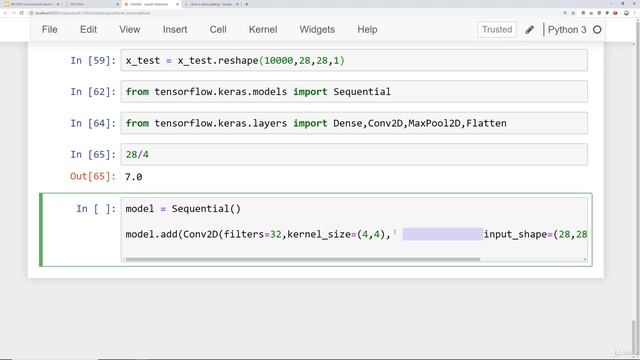Click the browser forward arrow
The image size is (640, 360).
click(13, 13)
